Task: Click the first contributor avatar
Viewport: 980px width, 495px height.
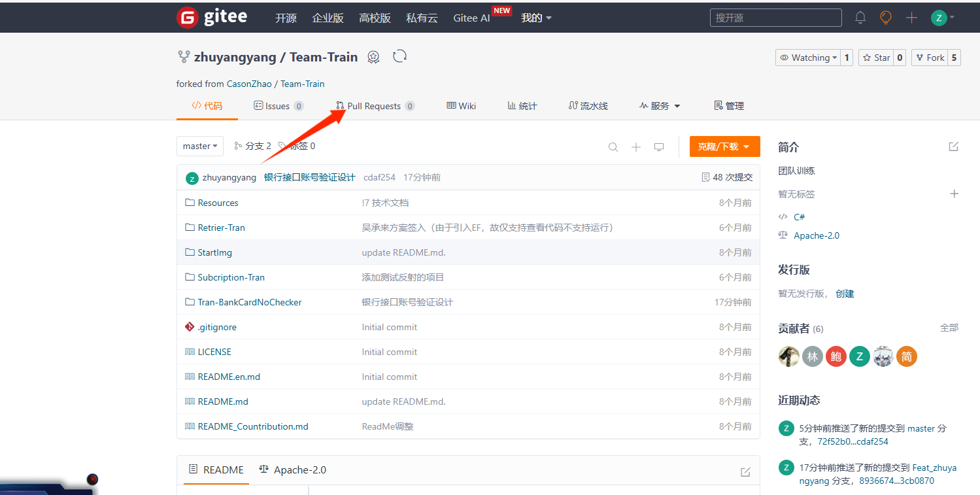Action: [788, 356]
